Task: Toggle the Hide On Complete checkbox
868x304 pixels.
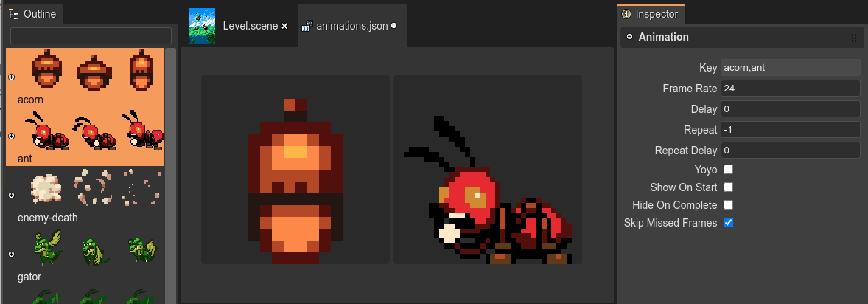Action: (x=728, y=205)
